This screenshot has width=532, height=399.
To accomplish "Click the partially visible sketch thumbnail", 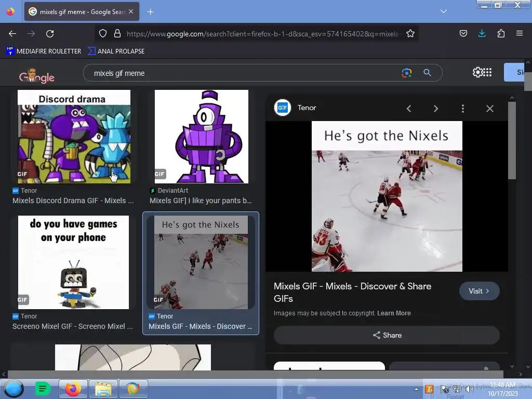I will click(132, 357).
